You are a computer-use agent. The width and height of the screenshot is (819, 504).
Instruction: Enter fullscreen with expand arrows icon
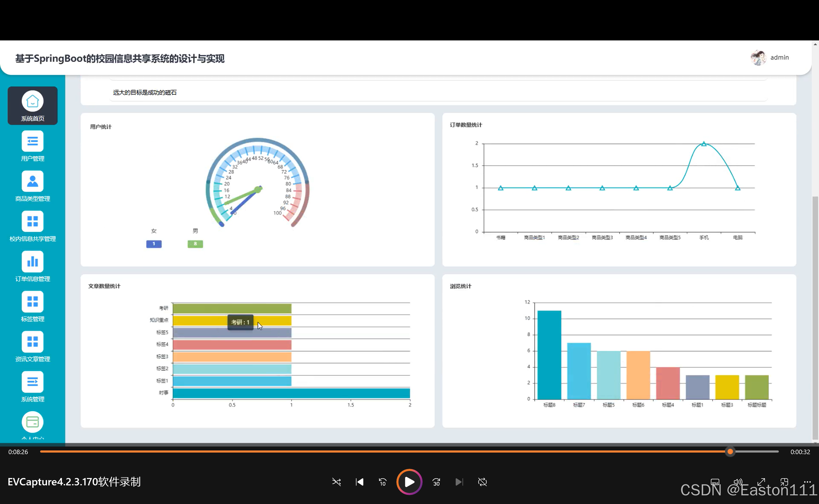tap(761, 482)
